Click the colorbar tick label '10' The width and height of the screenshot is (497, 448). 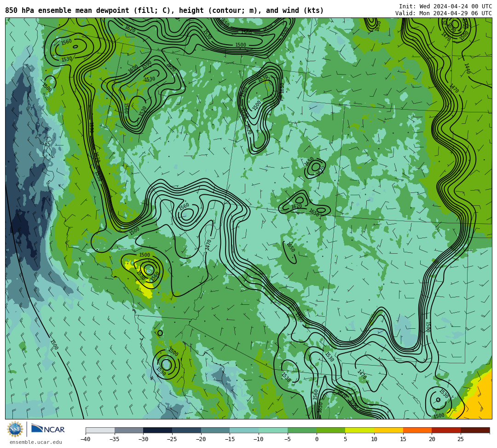374,439
